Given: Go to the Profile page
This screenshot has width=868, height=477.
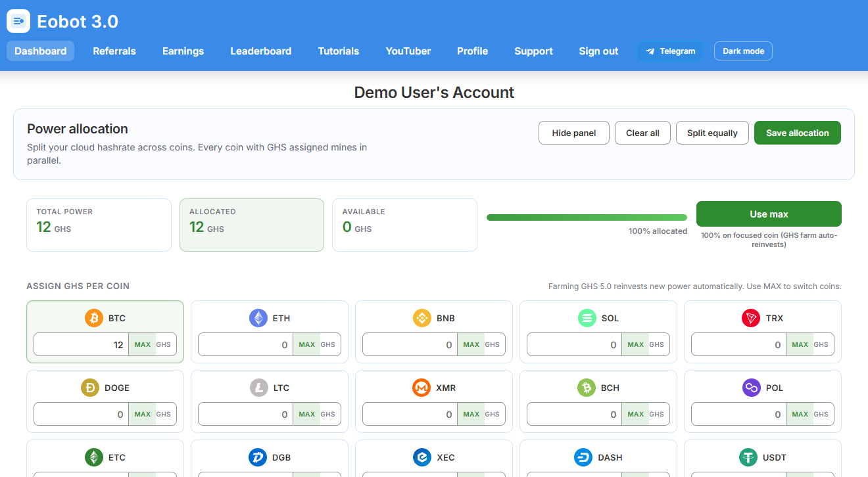Looking at the screenshot, I should [x=473, y=51].
